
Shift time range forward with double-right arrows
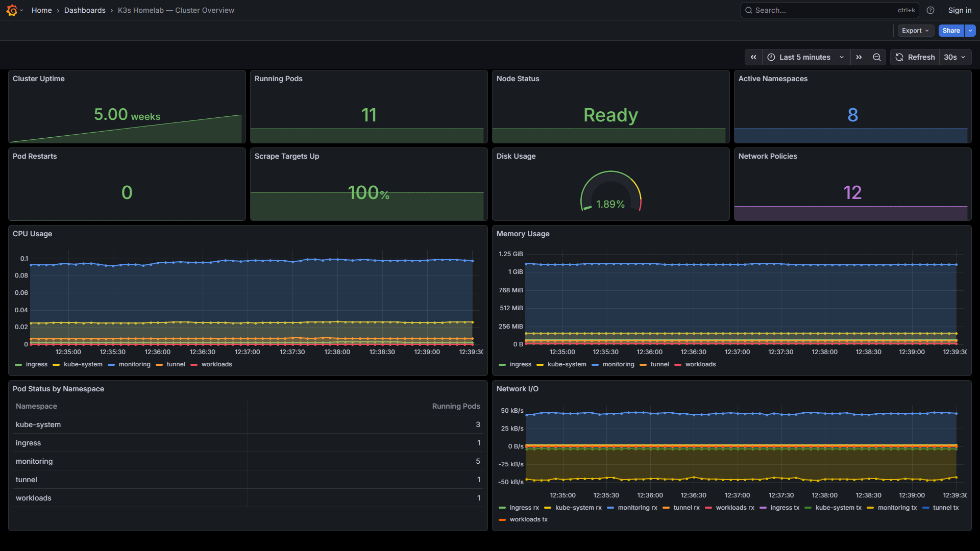tap(859, 57)
